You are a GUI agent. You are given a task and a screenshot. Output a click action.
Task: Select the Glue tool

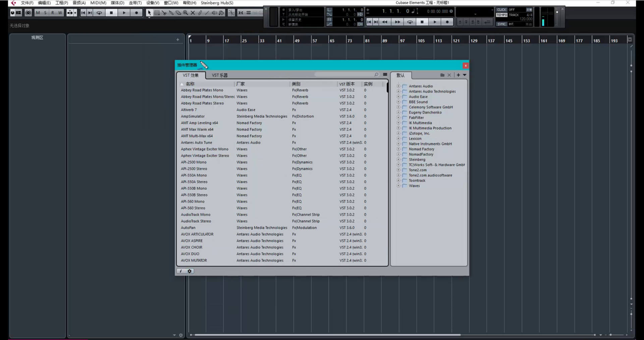pyautogui.click(x=171, y=13)
